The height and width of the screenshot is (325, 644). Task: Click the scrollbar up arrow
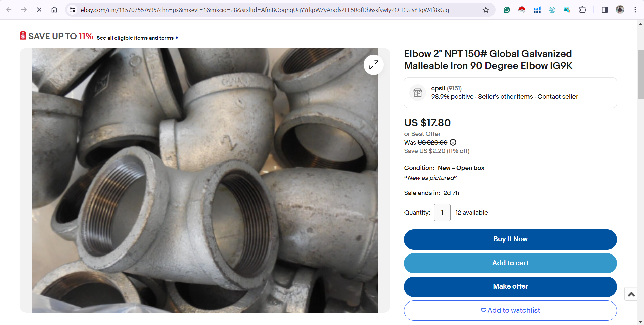641,24
